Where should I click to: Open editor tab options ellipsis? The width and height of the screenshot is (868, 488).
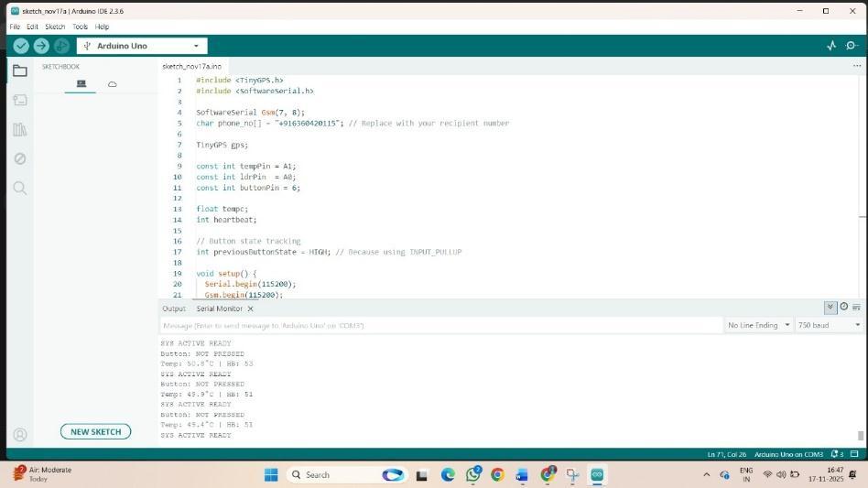[x=857, y=66]
